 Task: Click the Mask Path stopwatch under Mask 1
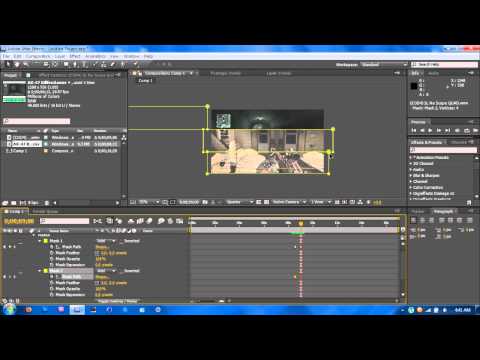click(x=52, y=247)
